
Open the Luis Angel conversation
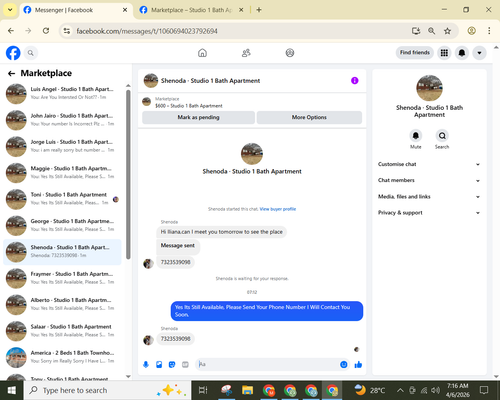coord(62,93)
